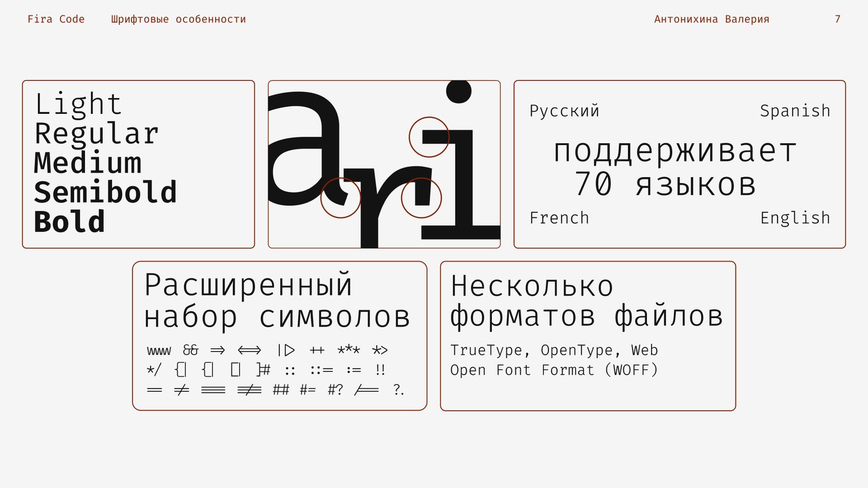Click the "Open Font Format (WOFF)" text line
This screenshot has height=488, width=868.
(554, 370)
